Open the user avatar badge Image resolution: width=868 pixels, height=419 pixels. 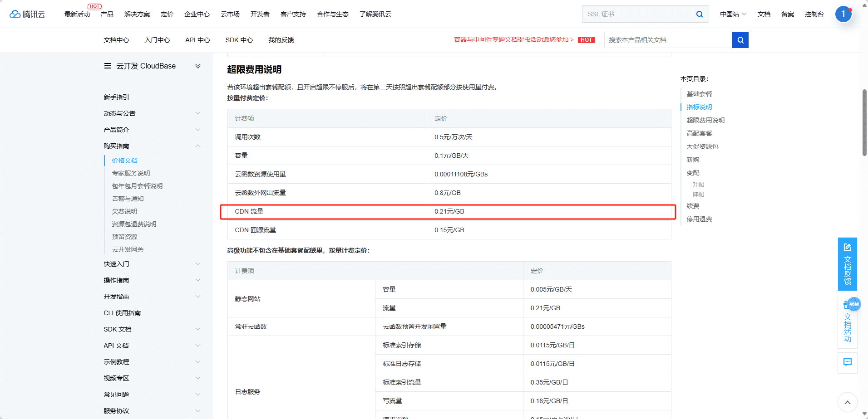(x=843, y=14)
